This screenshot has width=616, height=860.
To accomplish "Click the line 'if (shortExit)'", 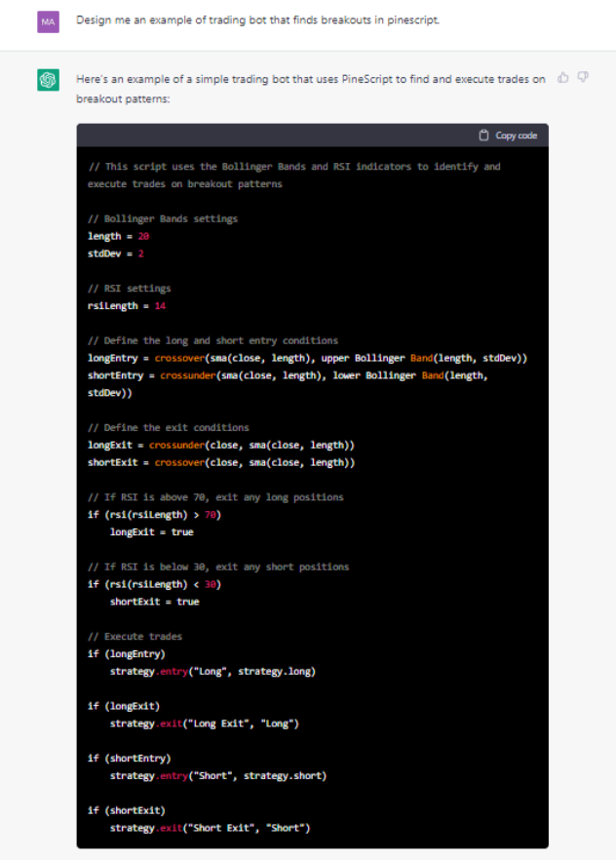I will tap(127, 810).
